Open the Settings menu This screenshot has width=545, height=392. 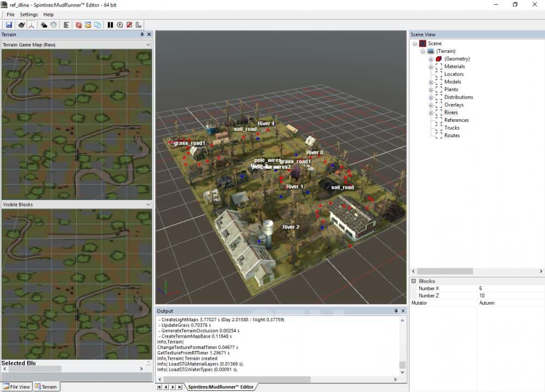pos(29,14)
